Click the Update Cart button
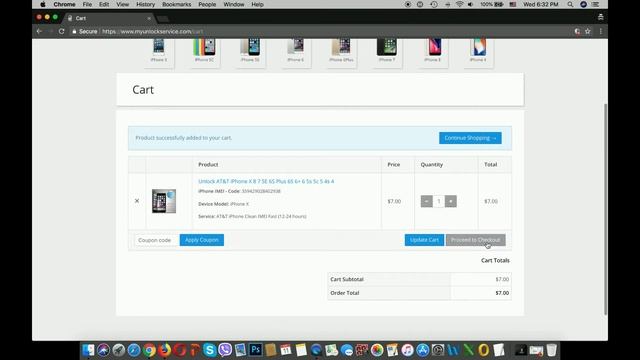Screen dimensions: 640x360 point(424,240)
